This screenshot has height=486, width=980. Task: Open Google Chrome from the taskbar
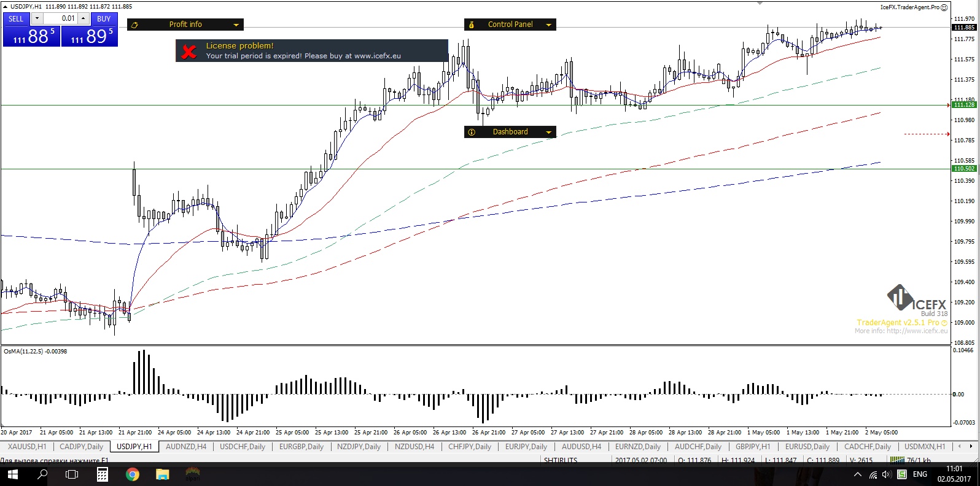pos(133,474)
